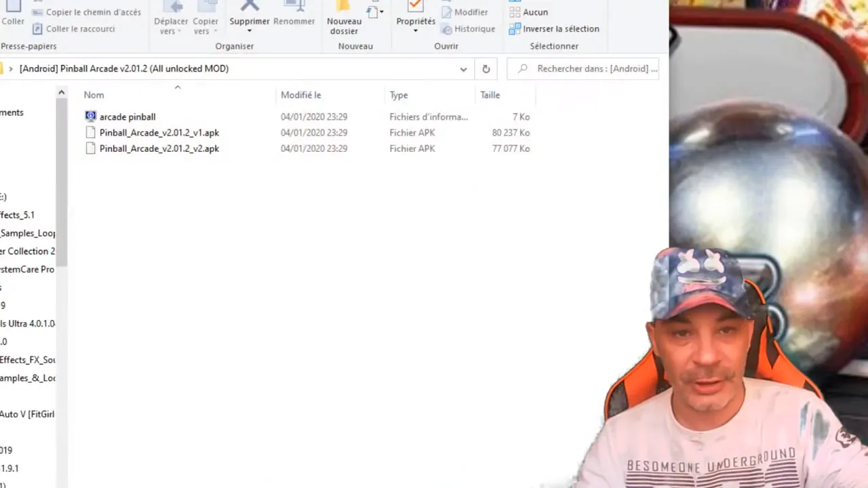The image size is (868, 488).
Task: Expand the address bar history dropdown
Action: coord(463,68)
